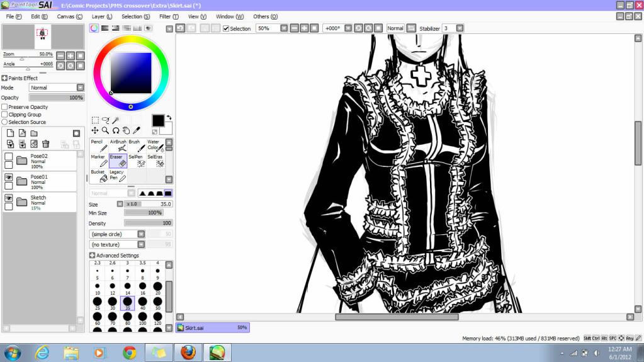644x362 pixels.
Task: Adjust the layer Opacity slider
Action: tap(56, 98)
